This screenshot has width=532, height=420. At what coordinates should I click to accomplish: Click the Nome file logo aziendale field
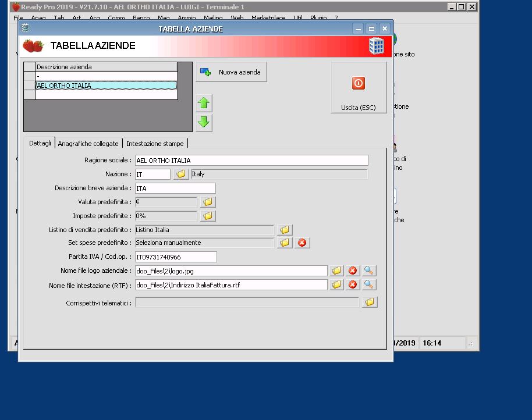pyautogui.click(x=231, y=271)
